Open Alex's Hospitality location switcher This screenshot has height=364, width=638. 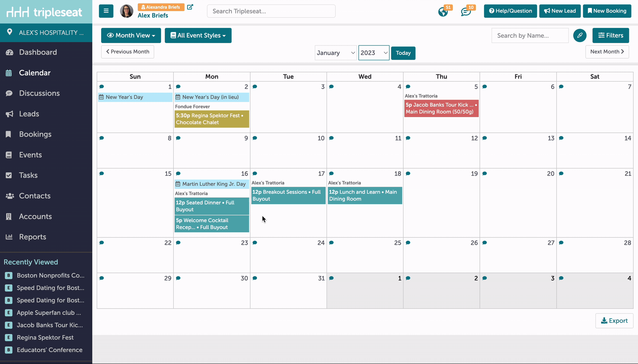(x=46, y=33)
